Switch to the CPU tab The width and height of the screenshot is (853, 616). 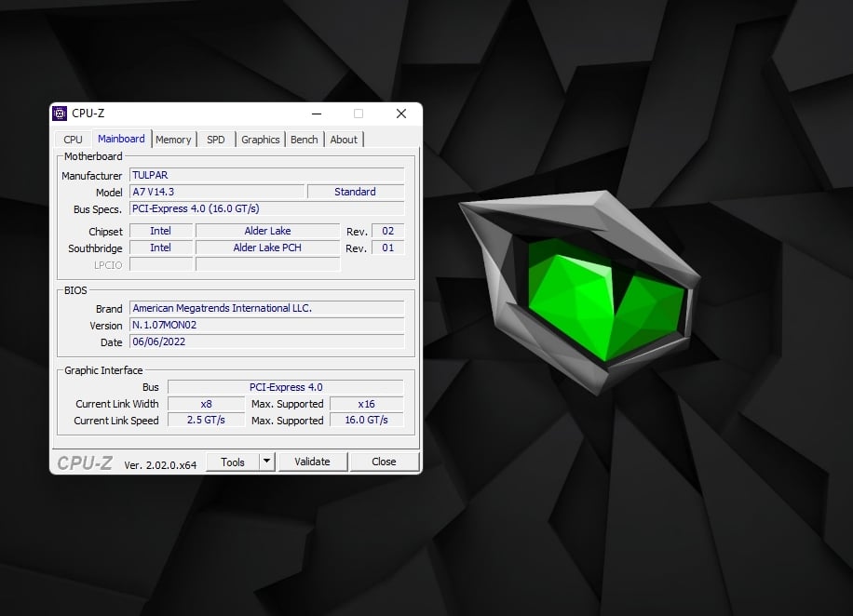(73, 140)
